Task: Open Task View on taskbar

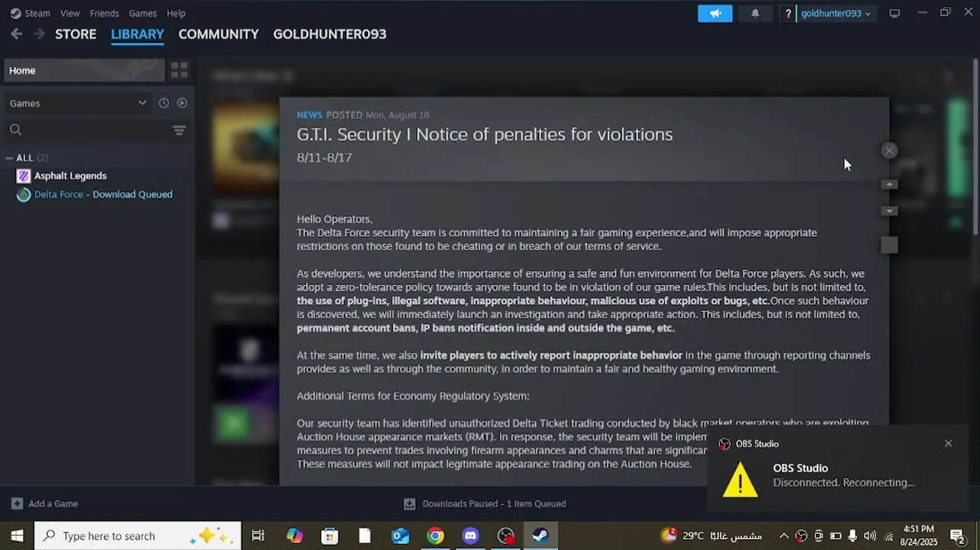Action: pos(258,535)
